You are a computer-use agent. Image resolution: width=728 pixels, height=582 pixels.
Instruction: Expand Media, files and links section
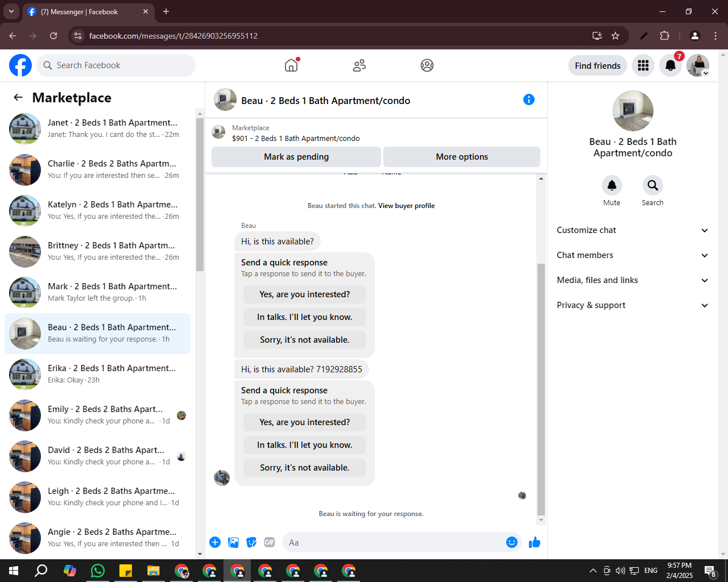click(633, 280)
